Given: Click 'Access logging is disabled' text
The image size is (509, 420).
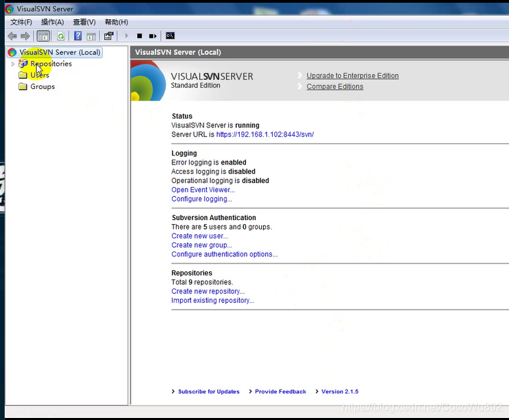Looking at the screenshot, I should pyautogui.click(x=213, y=171).
